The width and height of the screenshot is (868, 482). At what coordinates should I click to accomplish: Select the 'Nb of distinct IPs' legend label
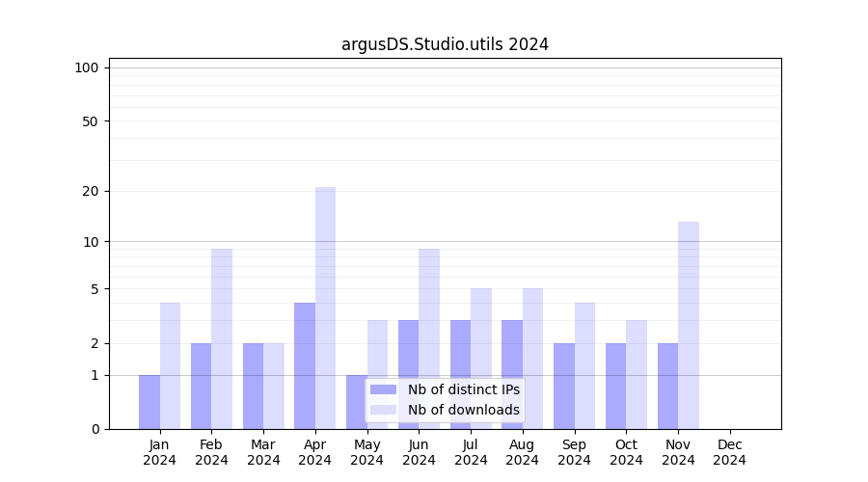coord(463,389)
